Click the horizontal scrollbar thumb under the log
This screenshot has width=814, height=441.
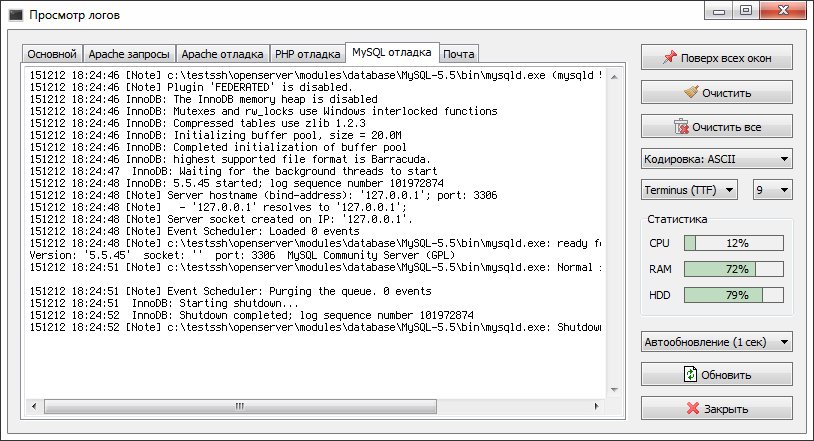[238, 406]
